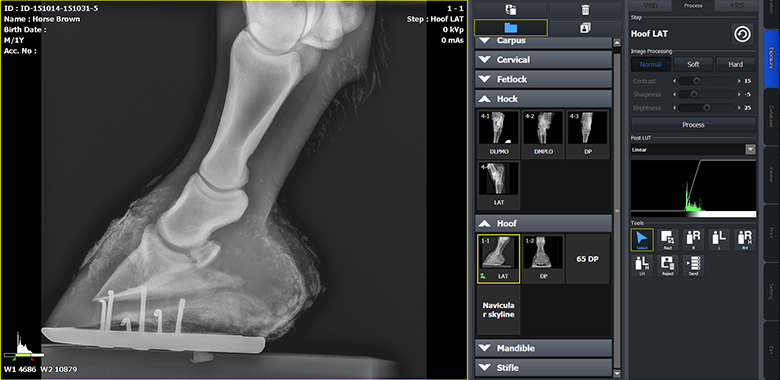Click the 65 DP step button
Screen dimensions: 780x380
point(587,259)
